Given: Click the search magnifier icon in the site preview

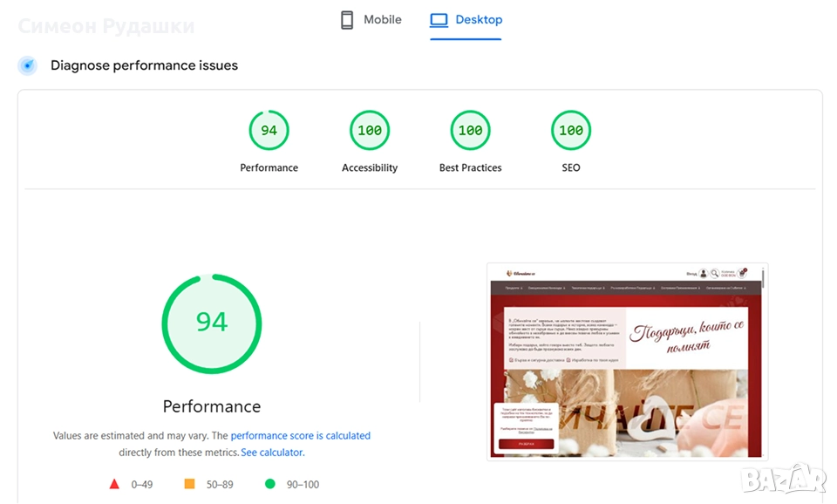Looking at the screenshot, I should click(715, 273).
